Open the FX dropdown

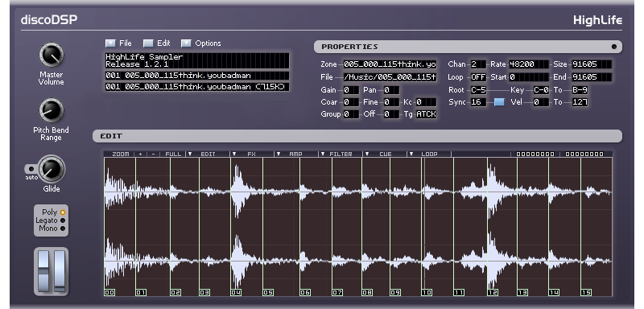[x=251, y=154]
